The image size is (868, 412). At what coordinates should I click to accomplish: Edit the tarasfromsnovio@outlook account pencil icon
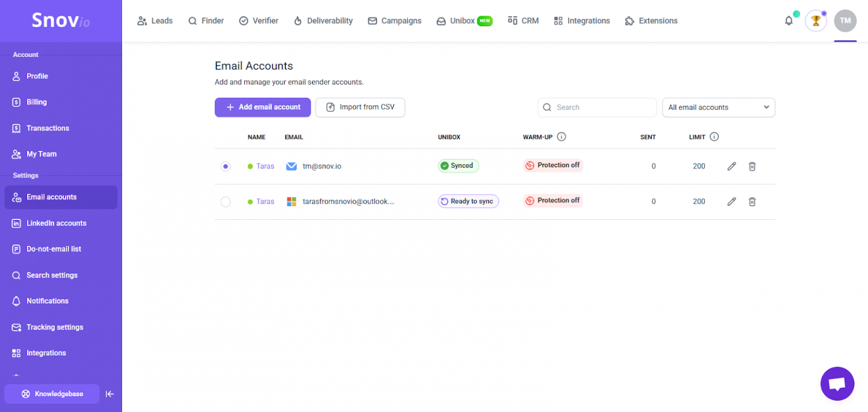tap(731, 201)
